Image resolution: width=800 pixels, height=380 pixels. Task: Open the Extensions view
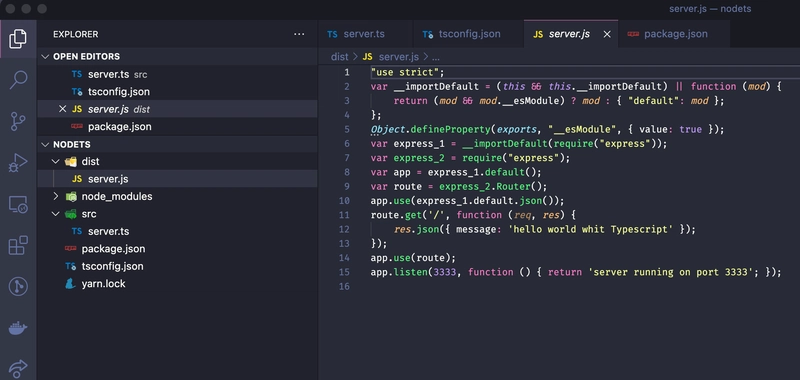[x=18, y=245]
